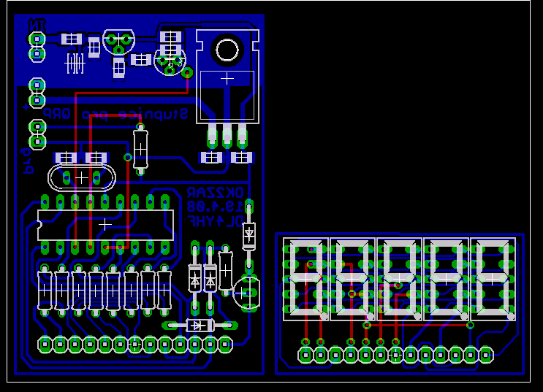
Task: Click the leftmost pad of main board header
Action: tap(45, 343)
